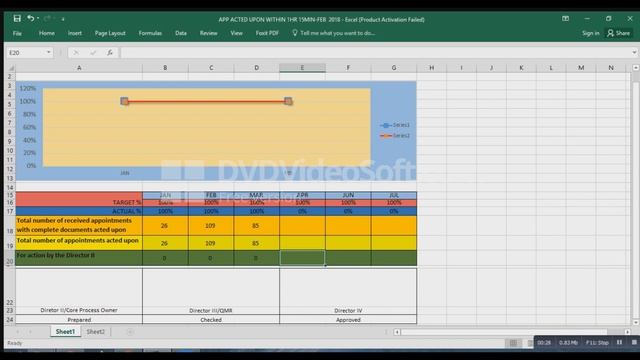This screenshot has width=640, height=360.
Task: Click Sign in
Action: click(x=591, y=33)
